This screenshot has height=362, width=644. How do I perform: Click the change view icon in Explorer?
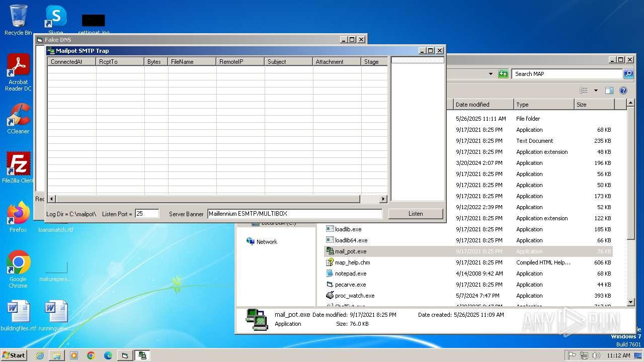tap(584, 90)
